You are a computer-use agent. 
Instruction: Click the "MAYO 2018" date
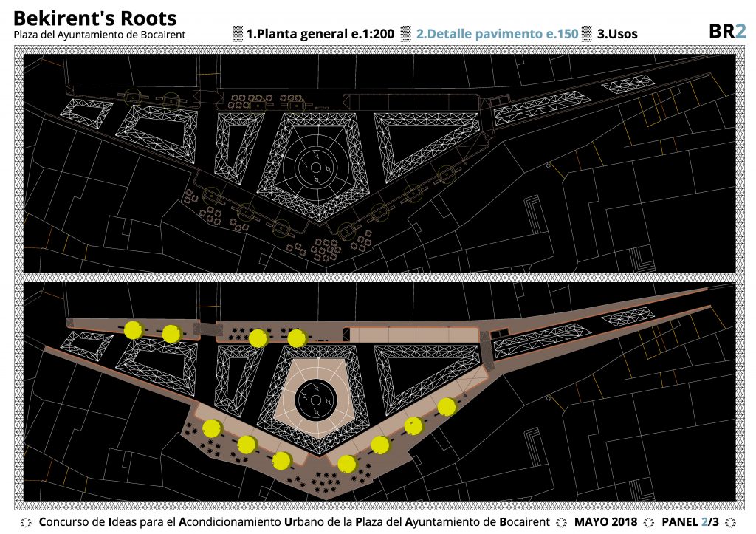[605, 522]
